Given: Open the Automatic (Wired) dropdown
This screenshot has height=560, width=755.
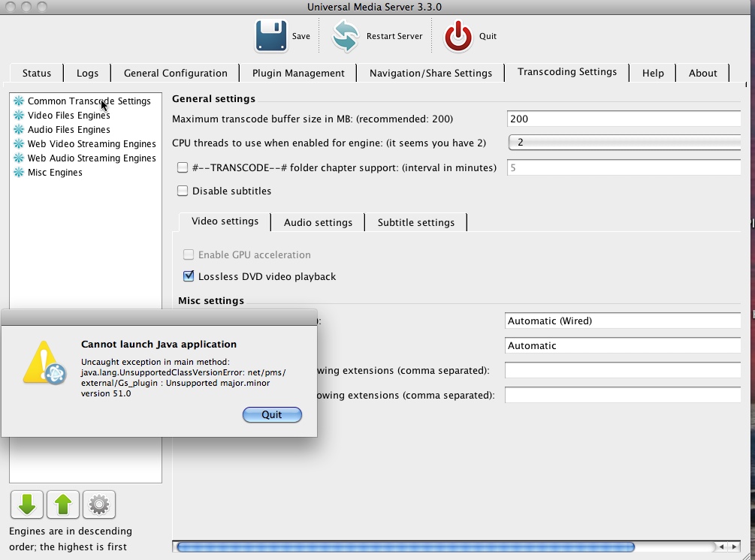Looking at the screenshot, I should pos(623,321).
